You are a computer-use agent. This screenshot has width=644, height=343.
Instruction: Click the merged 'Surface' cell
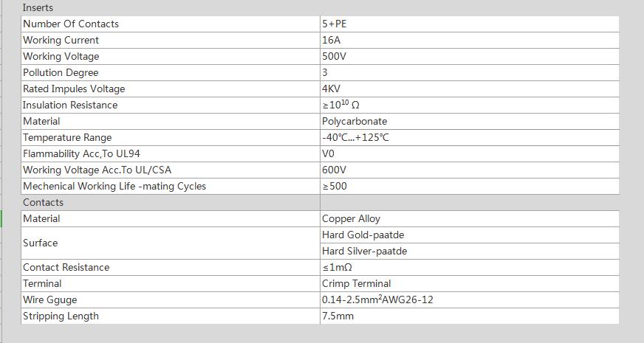171,243
